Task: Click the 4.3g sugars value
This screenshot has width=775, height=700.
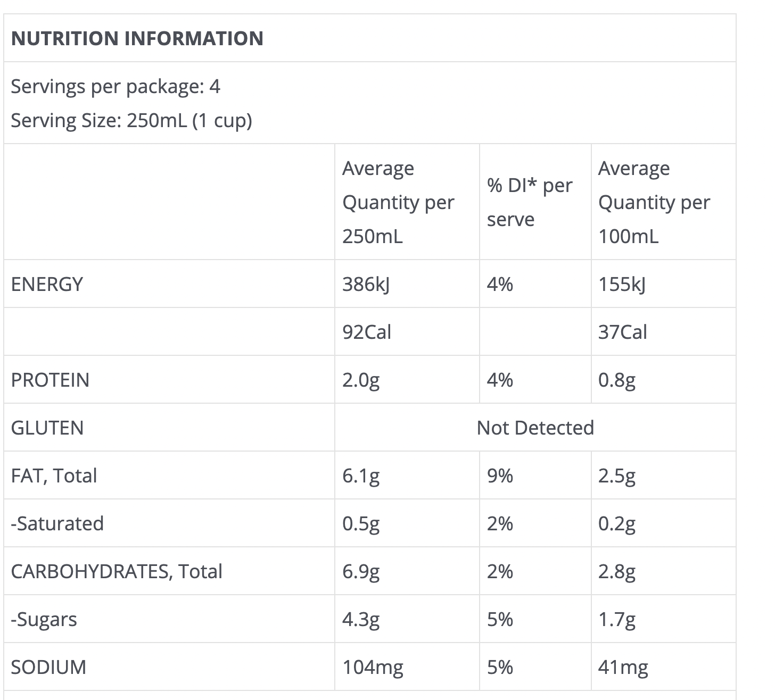Action: pos(361,619)
